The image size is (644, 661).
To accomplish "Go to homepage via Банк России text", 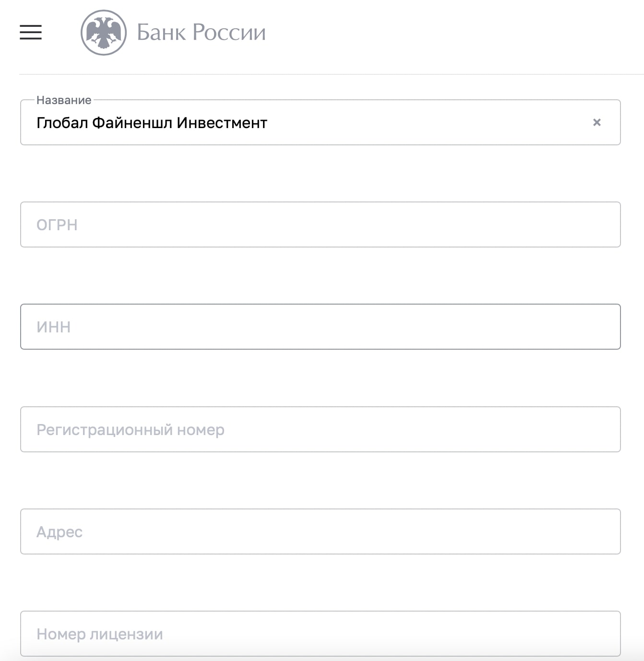I will (201, 33).
